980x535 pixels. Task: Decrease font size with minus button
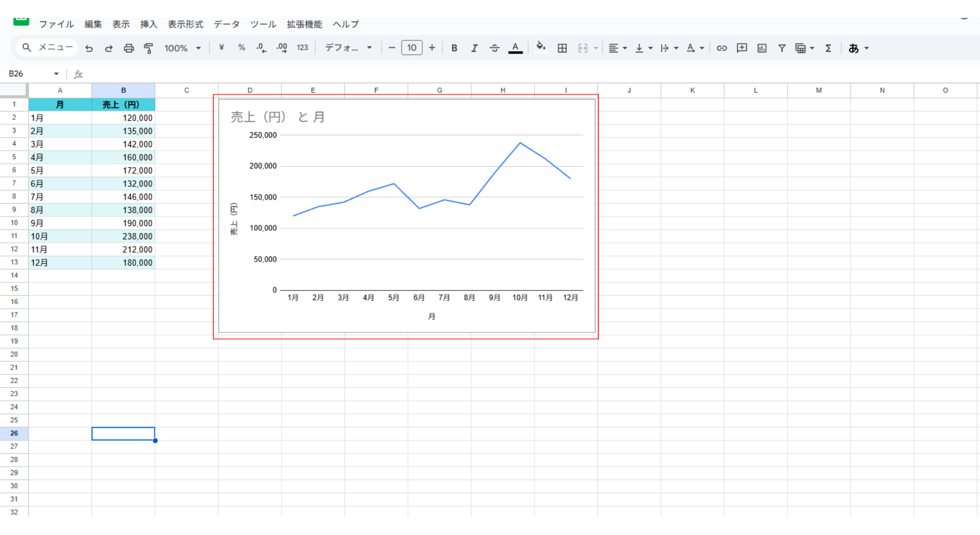click(392, 48)
